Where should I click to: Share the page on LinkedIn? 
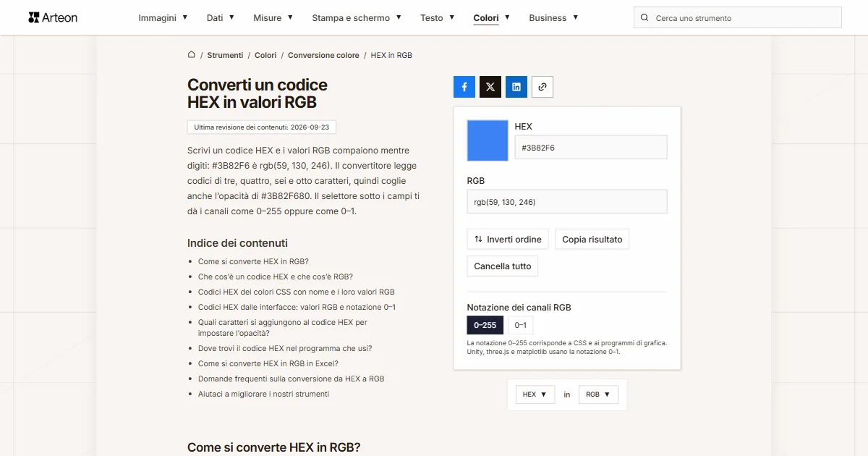(x=516, y=87)
